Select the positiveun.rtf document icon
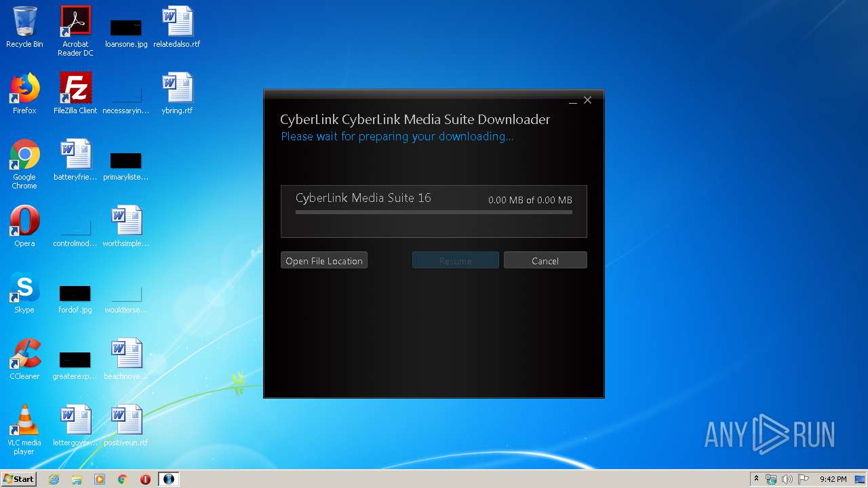The image size is (868, 488). [126, 426]
